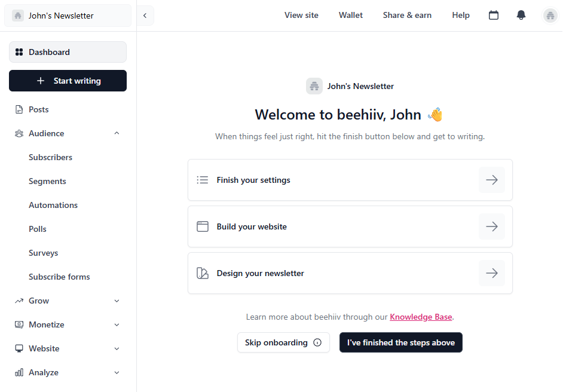The image size is (563, 392).
Task: Open the notifications bell
Action: coord(521,15)
